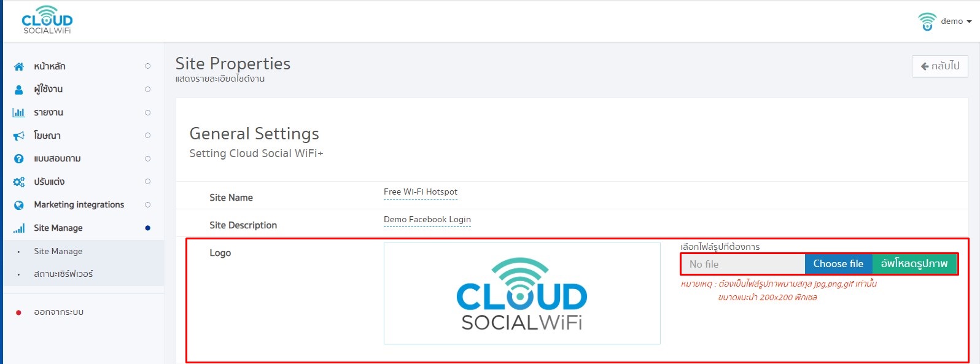Edit the Free Wi-Fi Hotspot site name

(421, 192)
